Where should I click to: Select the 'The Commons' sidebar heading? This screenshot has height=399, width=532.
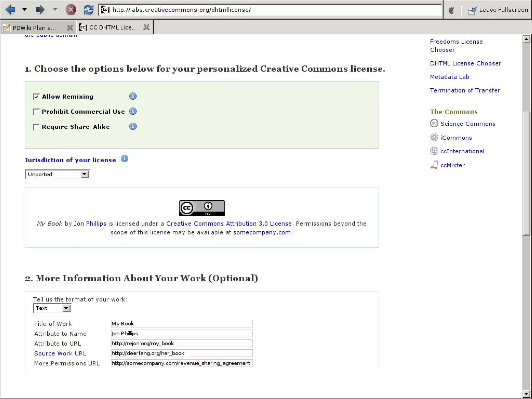pos(454,112)
